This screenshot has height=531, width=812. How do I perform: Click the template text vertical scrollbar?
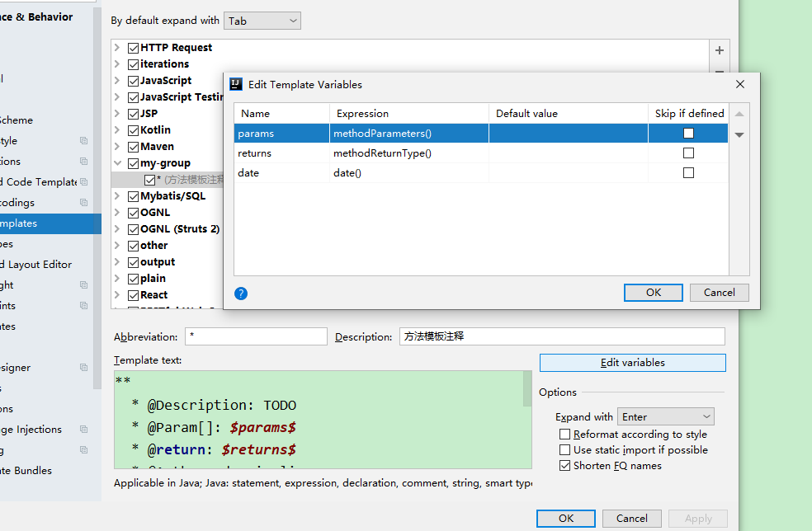pyautogui.click(x=527, y=389)
